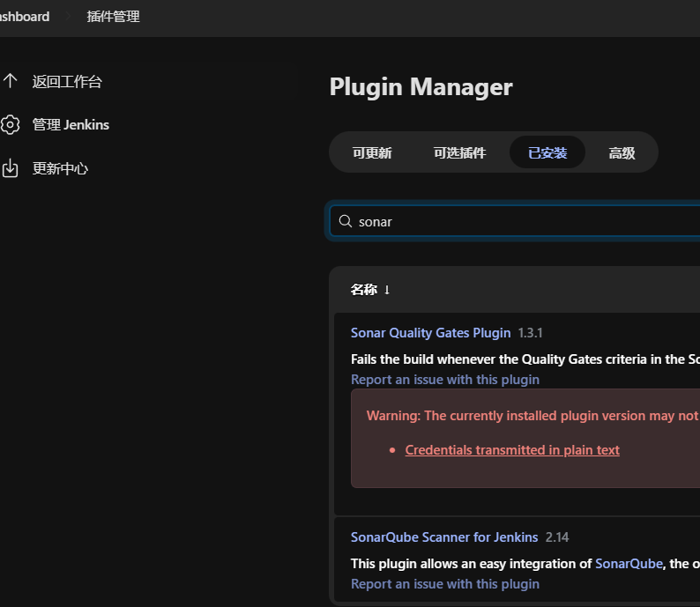Toggle the sort arrow next to 名称
Image resolution: width=700 pixels, height=607 pixels.
click(x=387, y=290)
